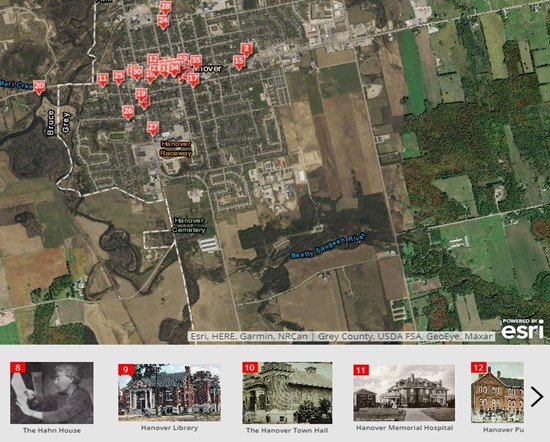Screen dimensions: 550x442
Task: Select the pin numbered 34
Action: (x=174, y=69)
